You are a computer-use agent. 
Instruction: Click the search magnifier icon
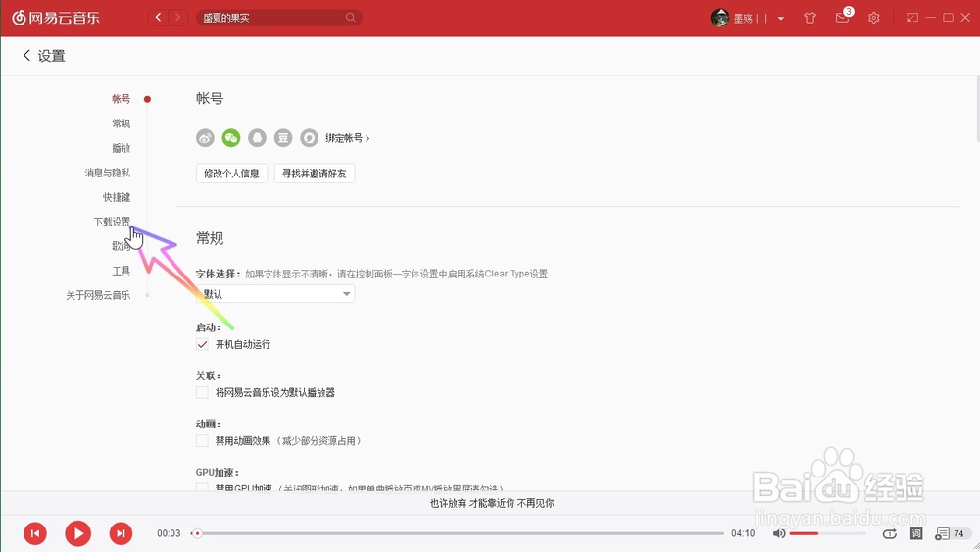(x=351, y=18)
